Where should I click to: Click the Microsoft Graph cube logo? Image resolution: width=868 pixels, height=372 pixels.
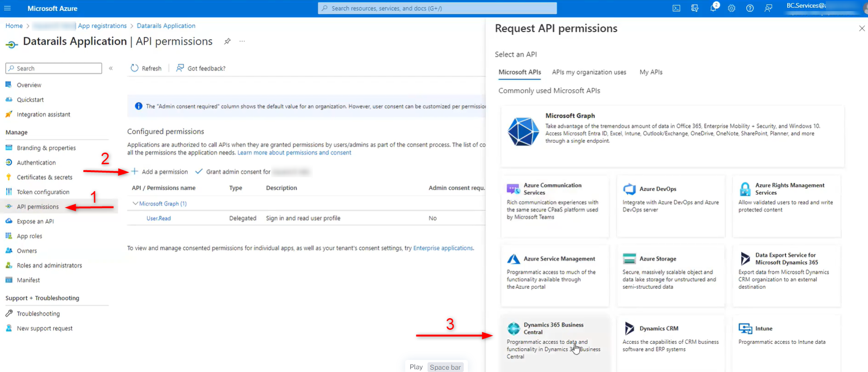click(523, 132)
